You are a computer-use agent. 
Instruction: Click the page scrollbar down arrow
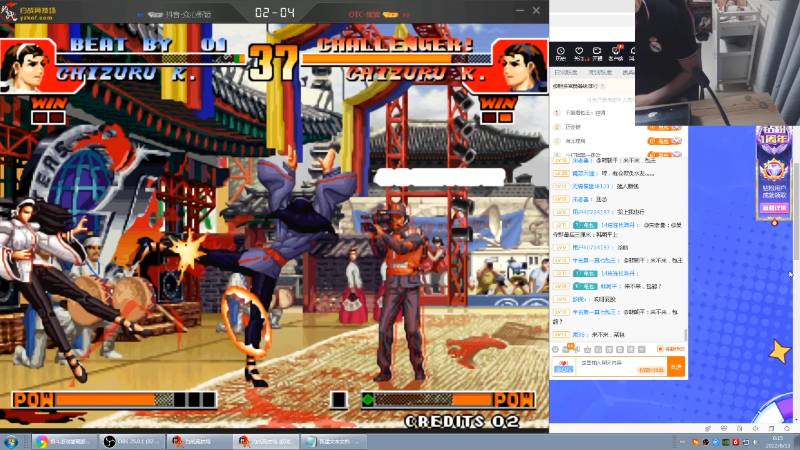pyautogui.click(x=796, y=420)
